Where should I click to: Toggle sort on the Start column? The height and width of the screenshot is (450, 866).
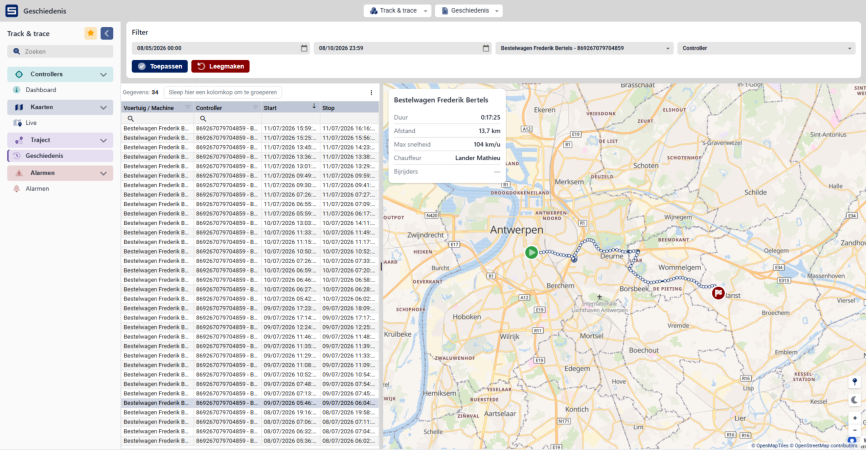[x=314, y=106]
